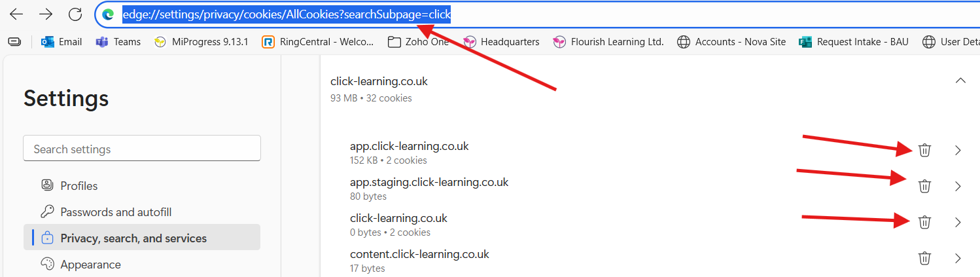Open the Zoho One bookmarks folder
This screenshot has width=980, height=277.
pos(419,42)
